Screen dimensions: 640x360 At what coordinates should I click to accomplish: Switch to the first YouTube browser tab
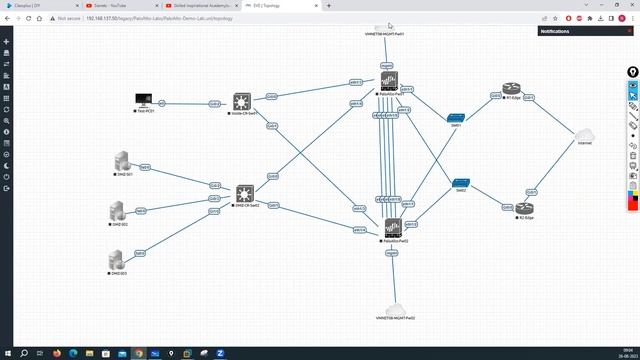(122, 6)
